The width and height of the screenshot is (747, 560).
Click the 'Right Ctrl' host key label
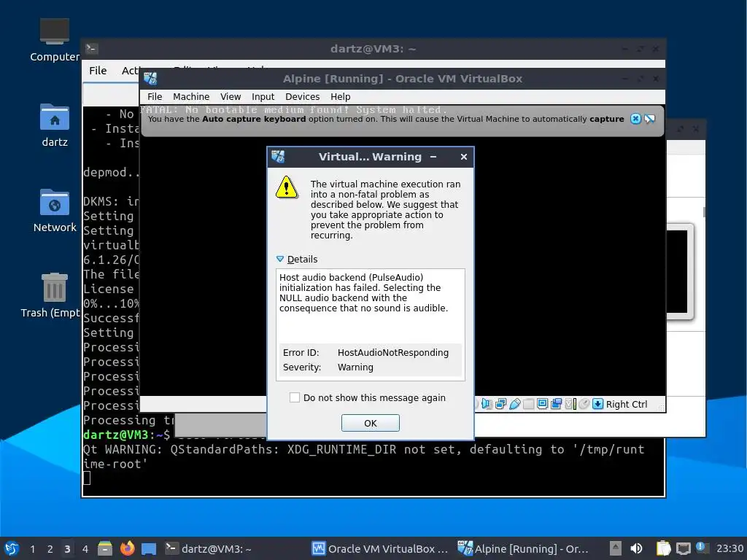point(626,404)
